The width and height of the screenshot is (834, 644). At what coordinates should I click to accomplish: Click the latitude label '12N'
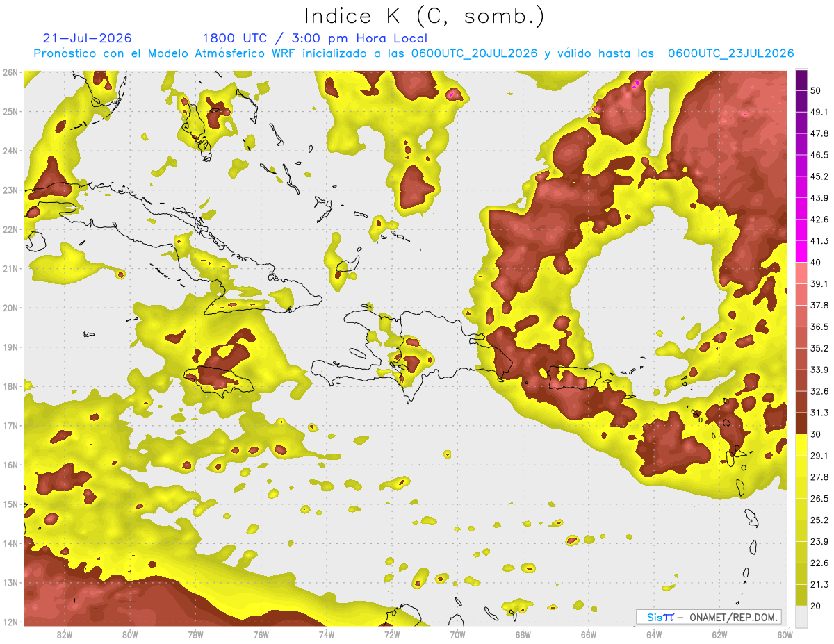(x=10, y=622)
